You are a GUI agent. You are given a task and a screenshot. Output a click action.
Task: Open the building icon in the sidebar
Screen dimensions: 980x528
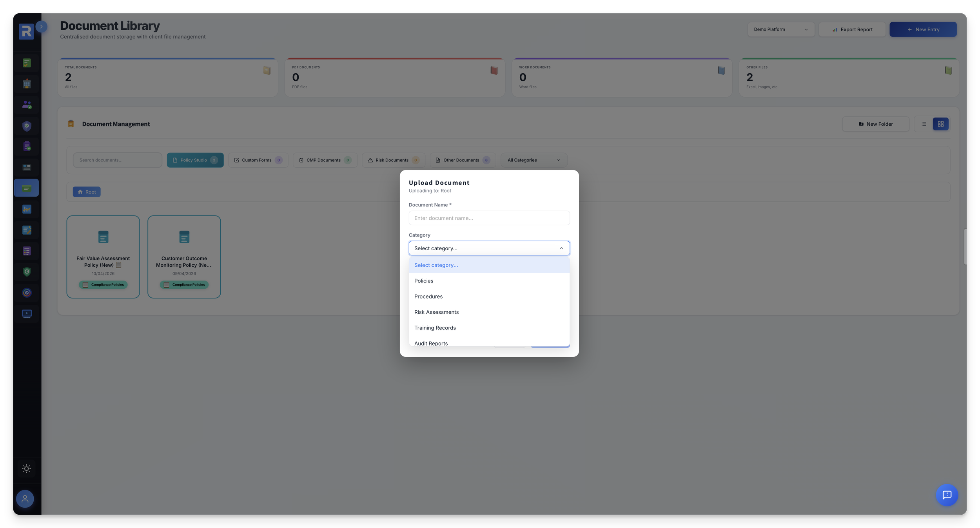(27, 83)
